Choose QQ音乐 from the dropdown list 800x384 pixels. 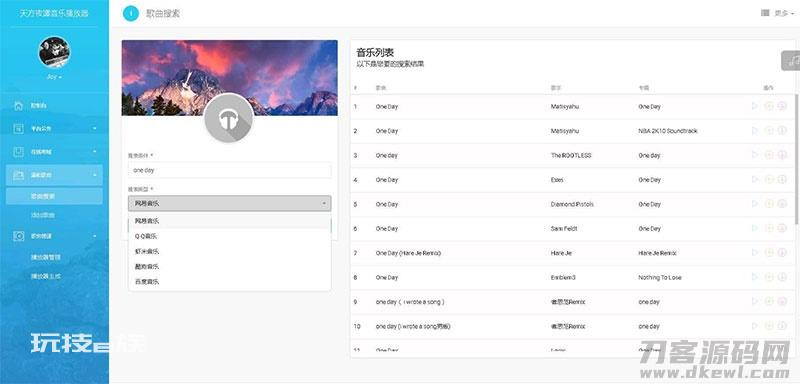(x=229, y=236)
